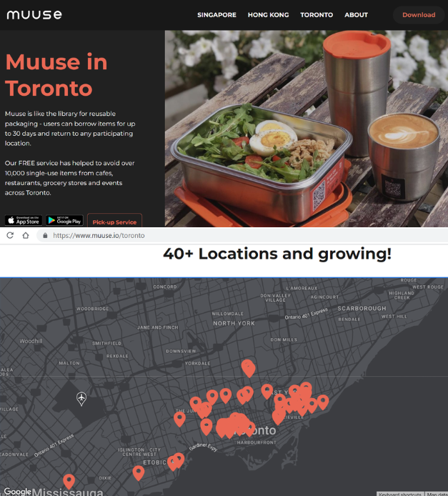Open the About page

[356, 15]
